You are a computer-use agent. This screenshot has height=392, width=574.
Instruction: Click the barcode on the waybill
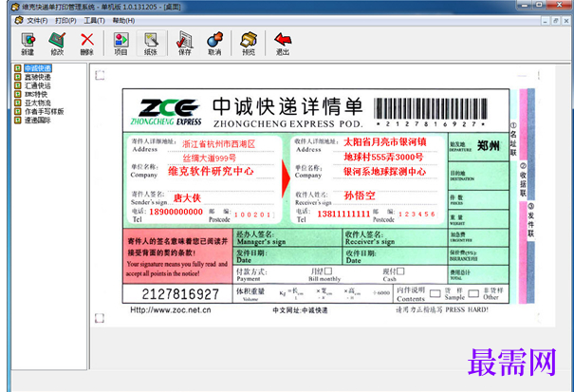click(x=431, y=108)
